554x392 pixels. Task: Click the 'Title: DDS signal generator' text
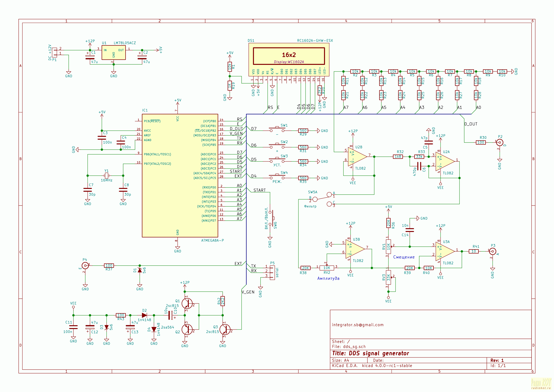(370, 353)
